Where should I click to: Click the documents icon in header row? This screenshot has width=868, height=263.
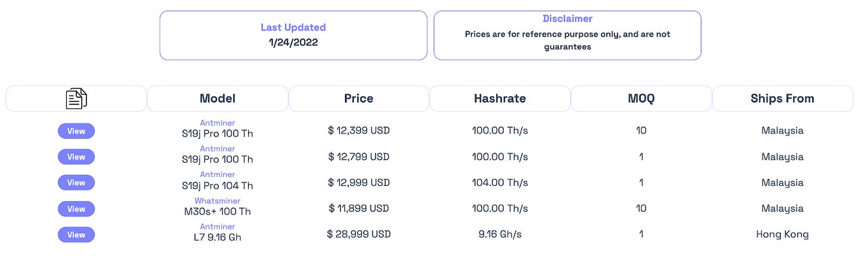pyautogui.click(x=76, y=98)
